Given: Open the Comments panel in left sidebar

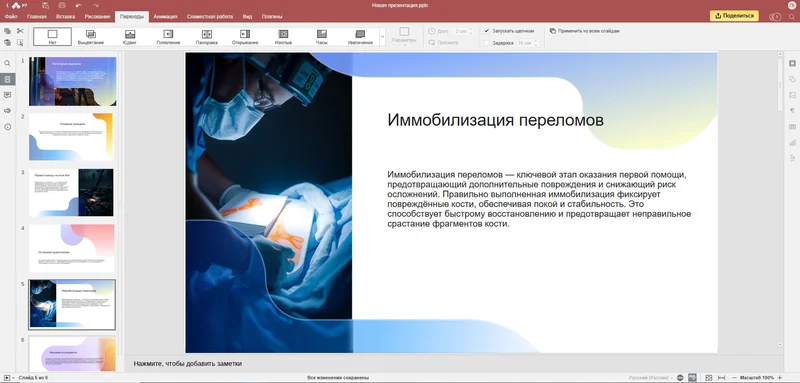Looking at the screenshot, I should coord(7,95).
